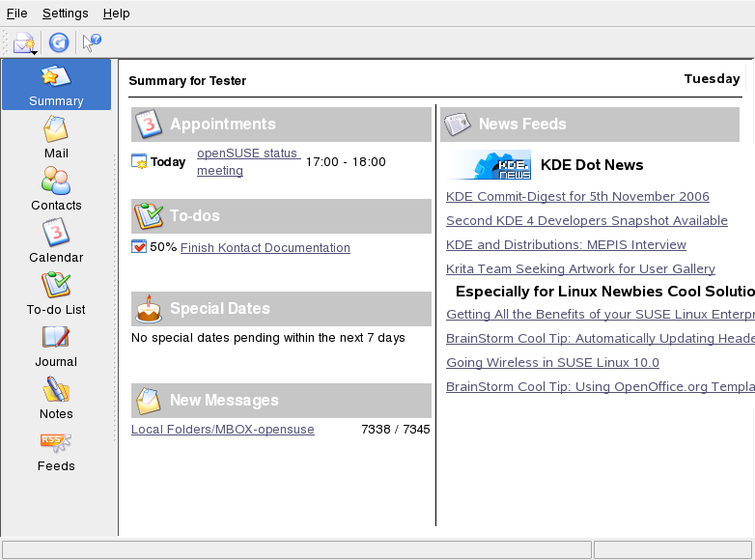Open KDE and Distributions: MEPIS Interview

pos(566,244)
